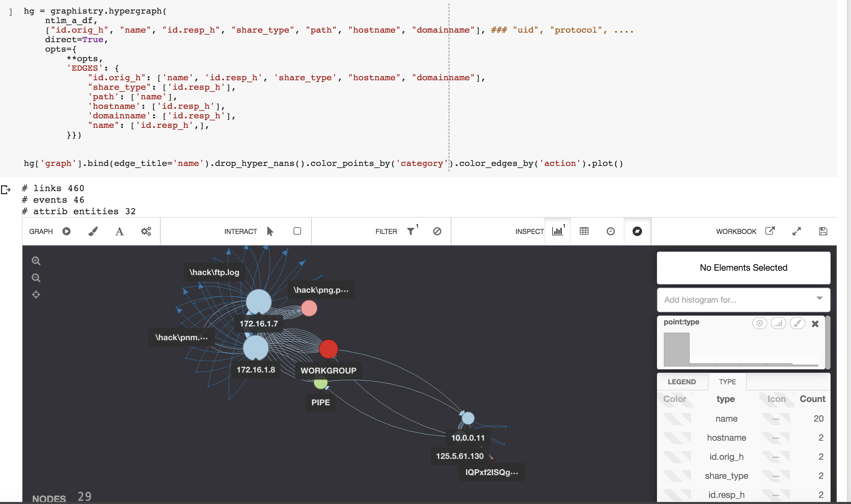Open workbook in new window

click(770, 231)
